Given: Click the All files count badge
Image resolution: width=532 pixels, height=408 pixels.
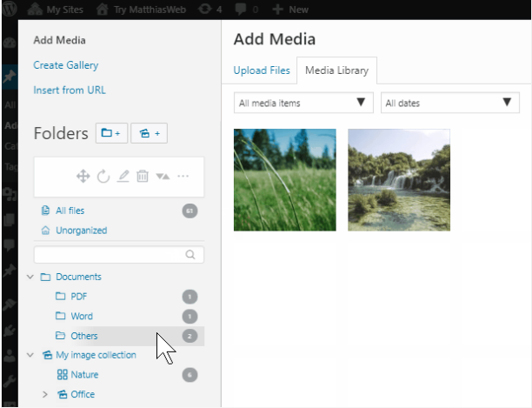Looking at the screenshot, I should coord(190,211).
